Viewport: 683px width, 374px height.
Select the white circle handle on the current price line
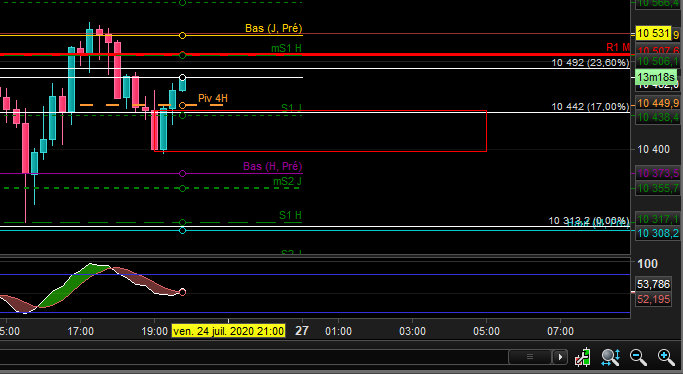[183, 77]
